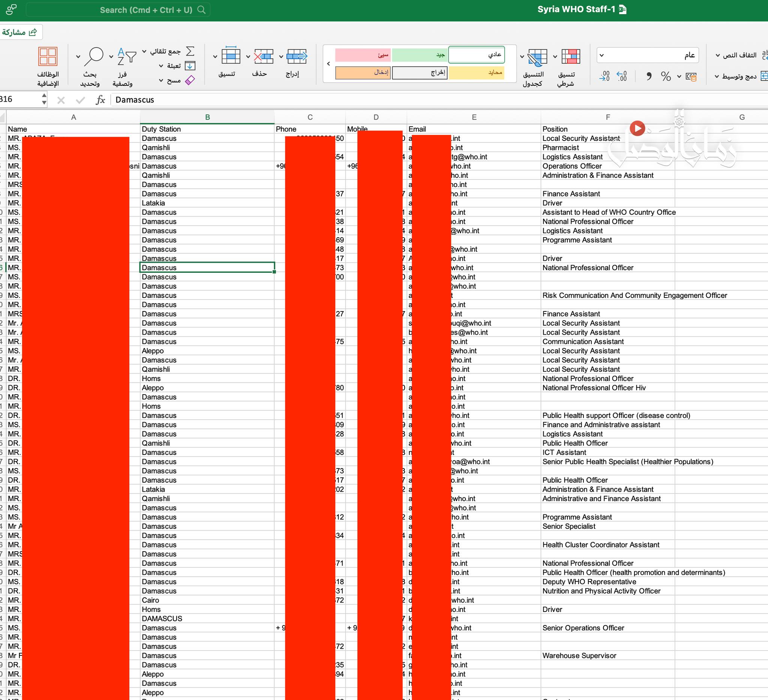Viewport: 768px width, 700px height.
Task: Click the Conditional Formatting icon
Action: click(x=570, y=56)
